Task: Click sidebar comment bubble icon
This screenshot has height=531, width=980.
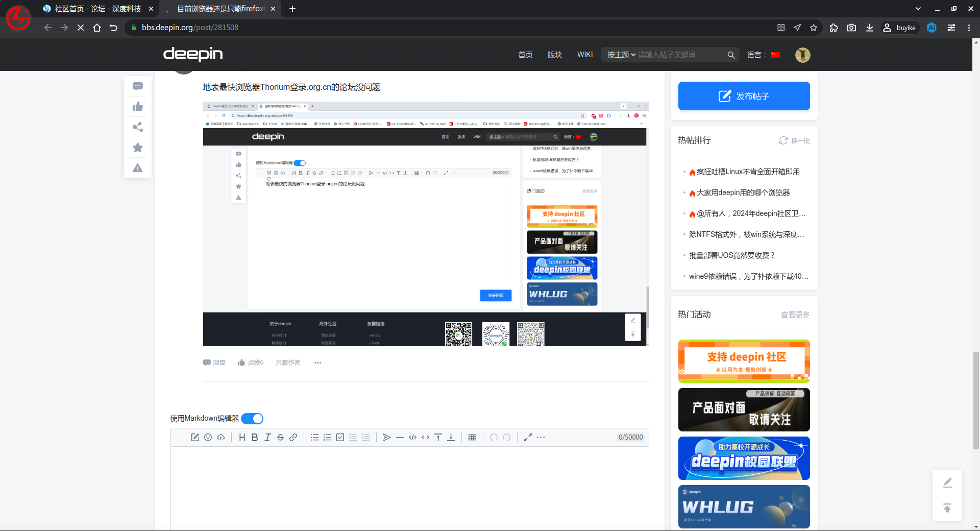Action: point(138,86)
